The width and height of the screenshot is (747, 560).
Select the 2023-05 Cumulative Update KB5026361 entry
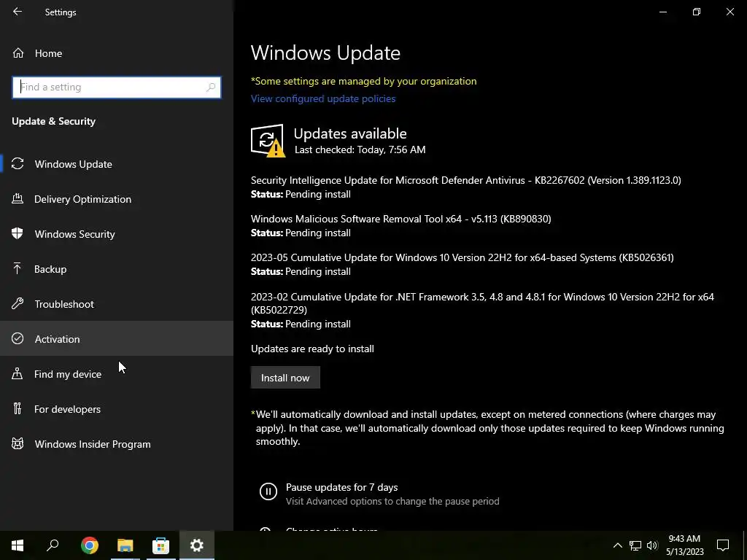click(462, 257)
